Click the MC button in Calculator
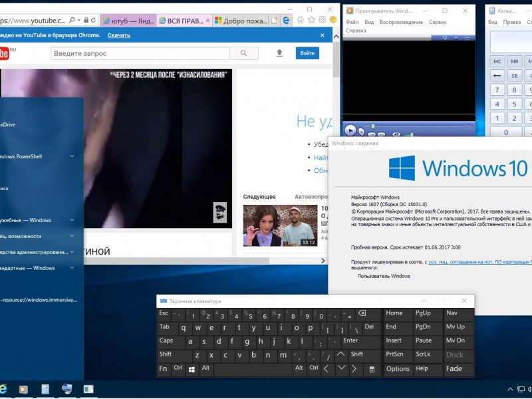This screenshot has height=399, width=532. pyautogui.click(x=497, y=61)
